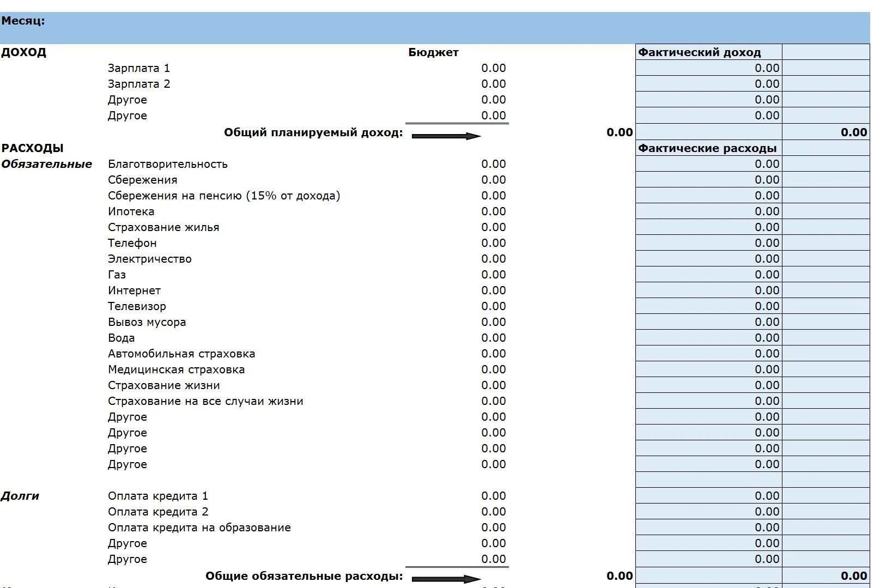Click the Оплата кредита на образование label
The width and height of the screenshot is (874, 588).
pyautogui.click(x=199, y=528)
